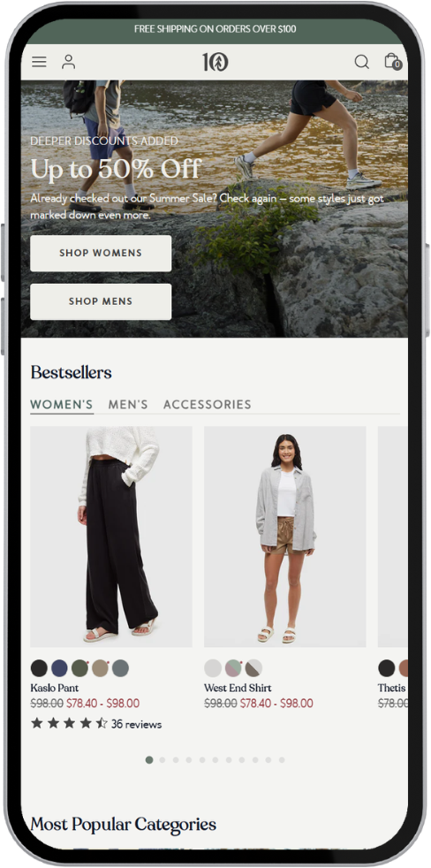Go to second carousel pagination dot
This screenshot has width=431, height=868.
click(x=163, y=760)
